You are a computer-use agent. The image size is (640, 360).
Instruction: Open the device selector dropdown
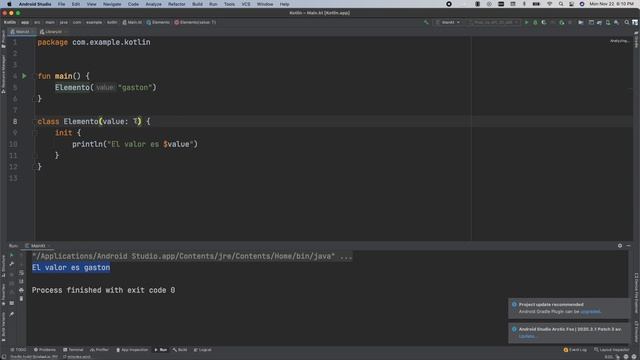click(494, 22)
